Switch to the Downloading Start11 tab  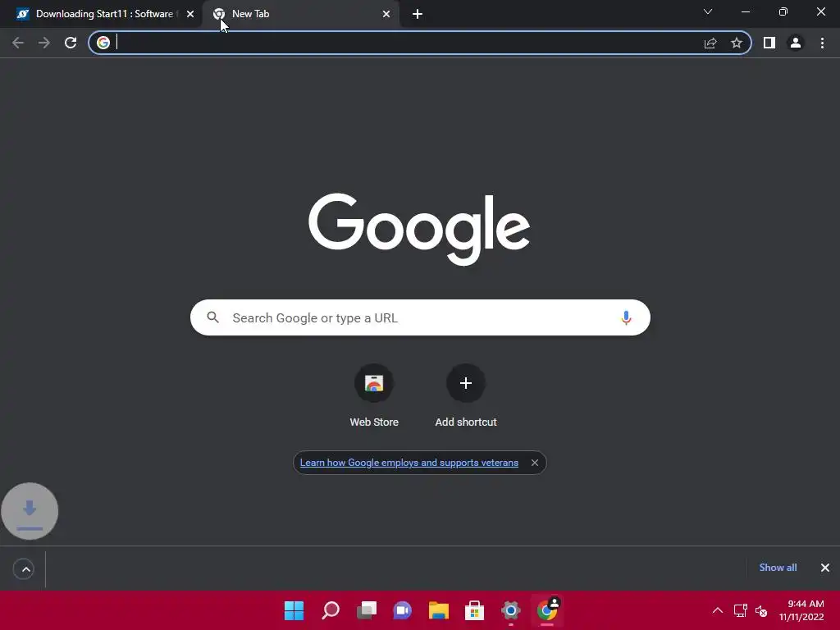pos(100,14)
